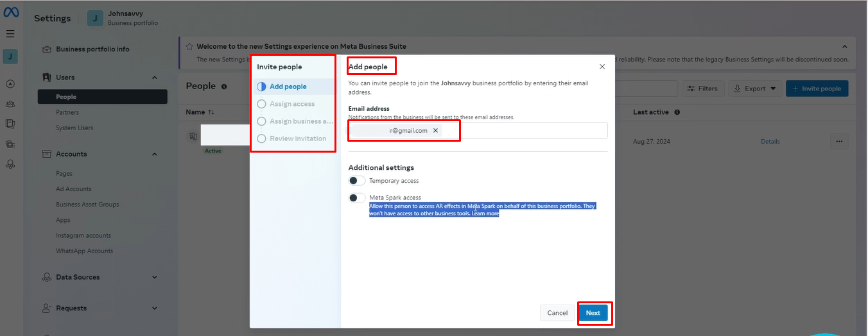Click the search field in People page
Viewport: 868px width, 336px height.
(646, 88)
